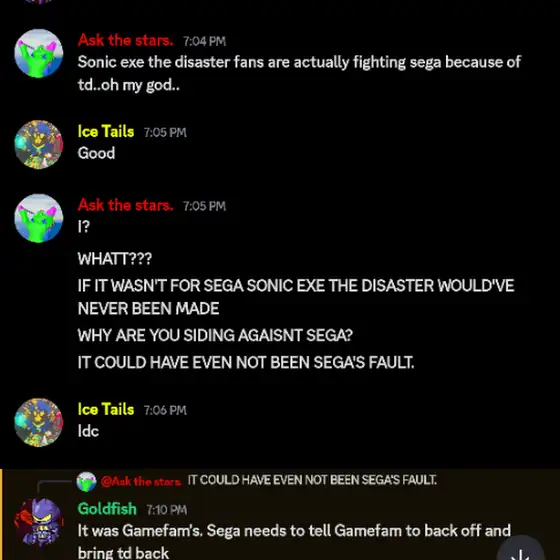
Task: Click the 7:10 PM timestamp on Goldfish message
Action: point(166,510)
